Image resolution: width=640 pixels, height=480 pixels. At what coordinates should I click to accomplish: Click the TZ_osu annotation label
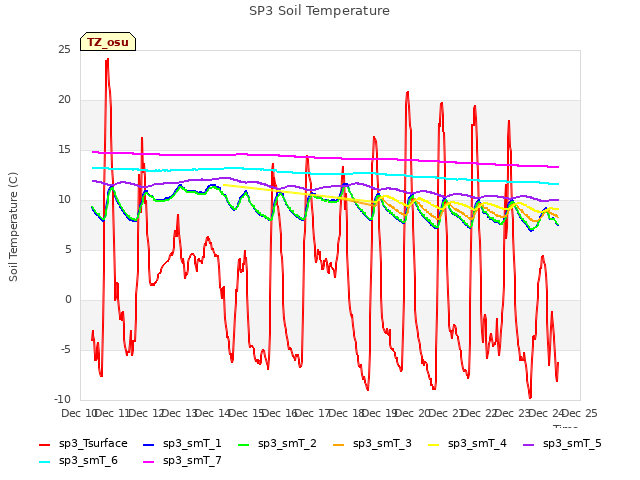(108, 42)
